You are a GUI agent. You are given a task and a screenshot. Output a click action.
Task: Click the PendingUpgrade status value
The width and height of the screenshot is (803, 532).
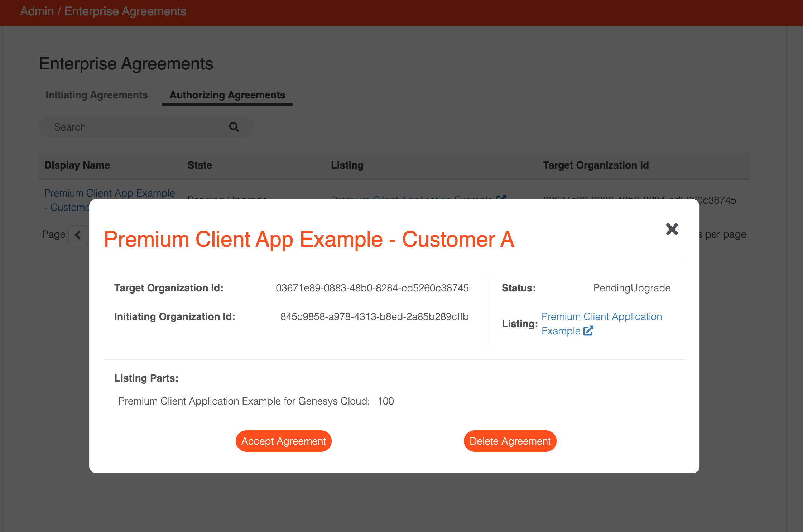tap(632, 288)
